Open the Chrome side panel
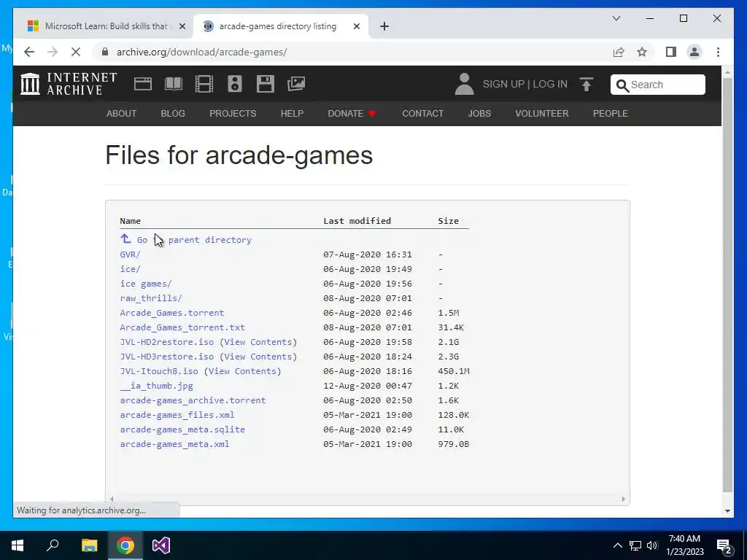Image resolution: width=747 pixels, height=560 pixels. (671, 52)
